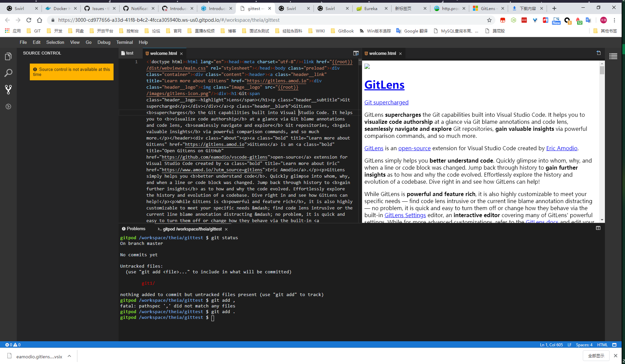This screenshot has height=364, width=625.
Task: Open the Search panel
Action: 8,73
